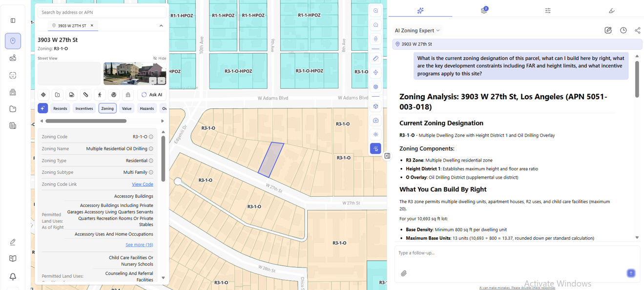Enable the 3D cube map view
The height and width of the screenshot is (290, 644).
[x=375, y=106]
